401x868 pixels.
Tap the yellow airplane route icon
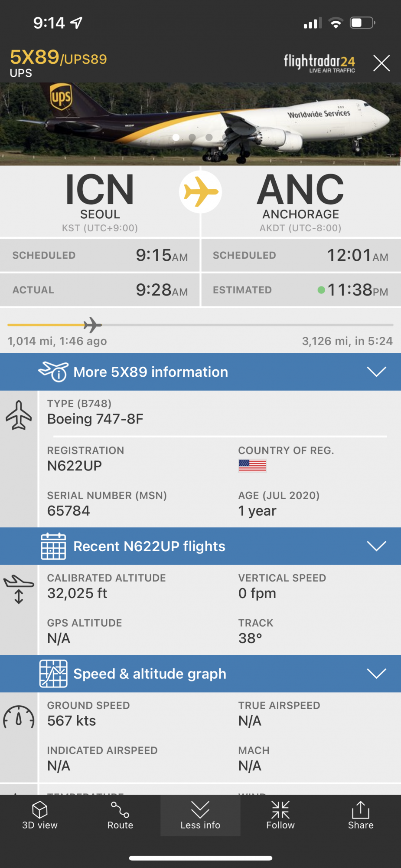[x=200, y=192]
